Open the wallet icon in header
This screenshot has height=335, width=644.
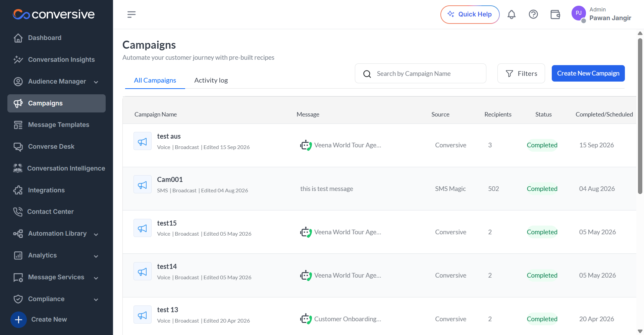point(555,14)
